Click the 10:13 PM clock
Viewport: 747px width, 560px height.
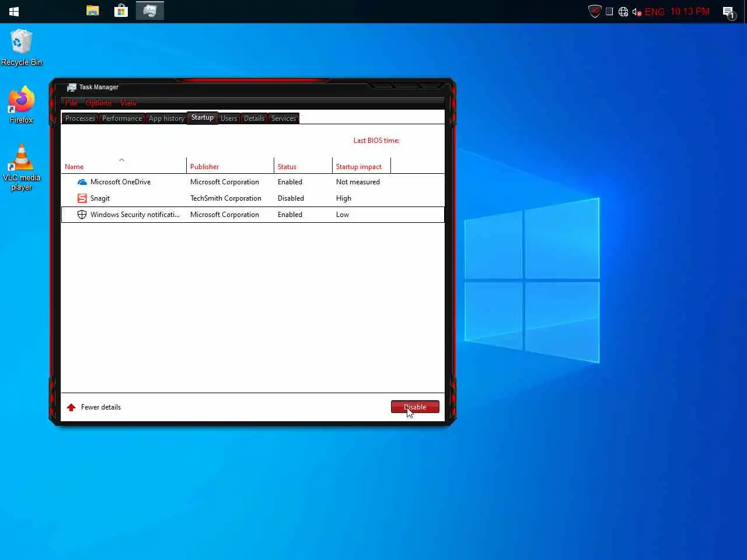690,12
